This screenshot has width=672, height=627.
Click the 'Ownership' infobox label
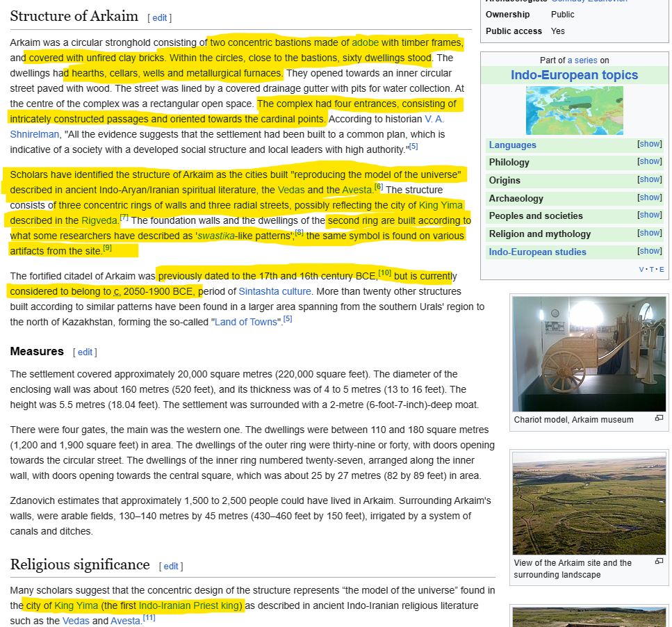click(x=507, y=15)
